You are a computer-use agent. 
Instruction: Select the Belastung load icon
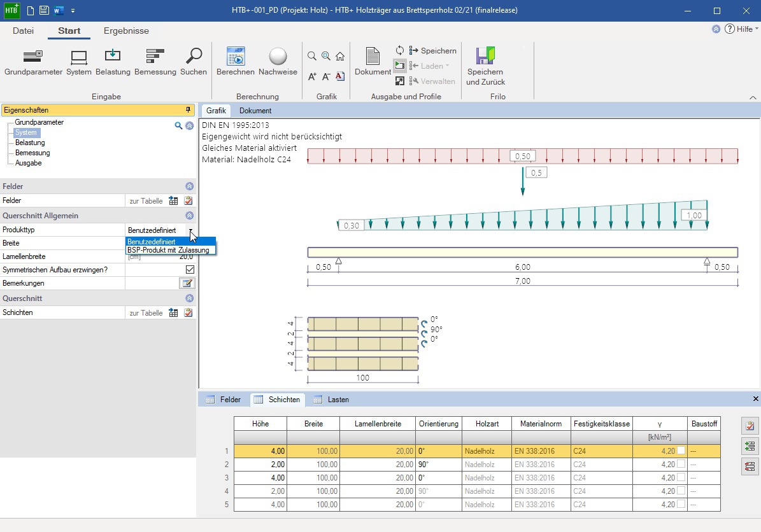(x=113, y=56)
